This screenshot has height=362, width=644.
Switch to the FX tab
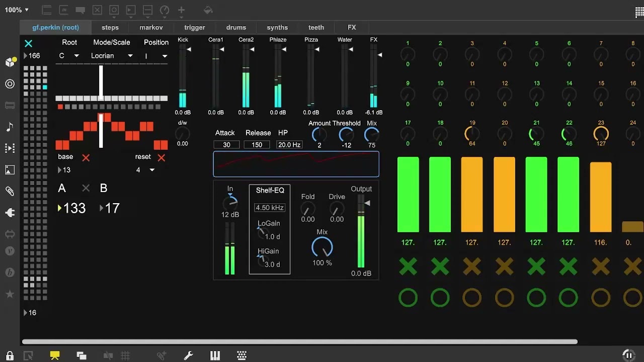[x=352, y=28]
